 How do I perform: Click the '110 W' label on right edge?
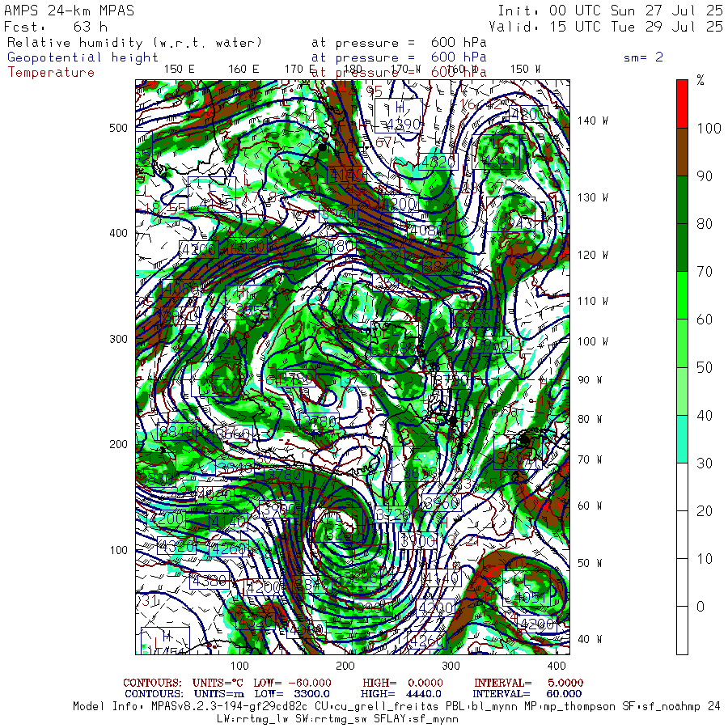tap(592, 302)
